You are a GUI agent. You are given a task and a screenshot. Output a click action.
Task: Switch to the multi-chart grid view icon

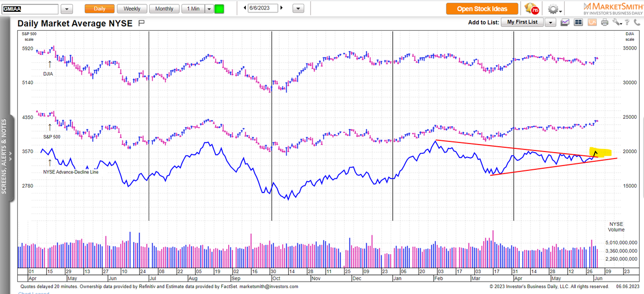point(579,22)
